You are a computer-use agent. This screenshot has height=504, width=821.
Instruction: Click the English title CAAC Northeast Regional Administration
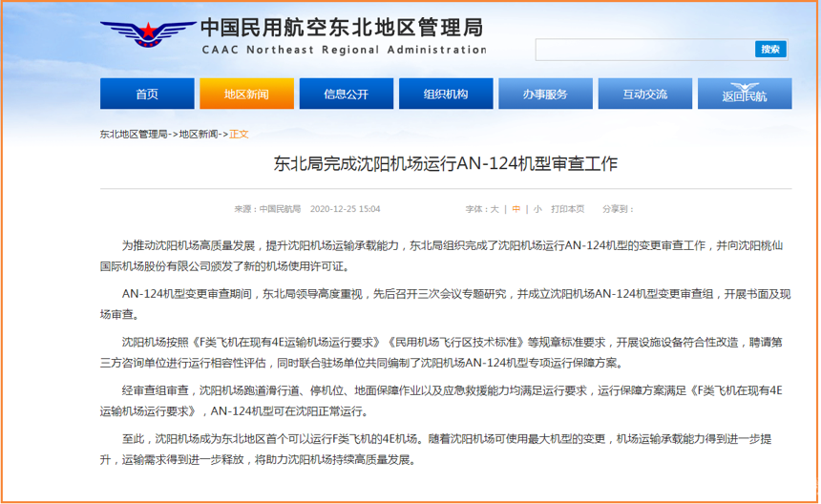tap(345, 50)
